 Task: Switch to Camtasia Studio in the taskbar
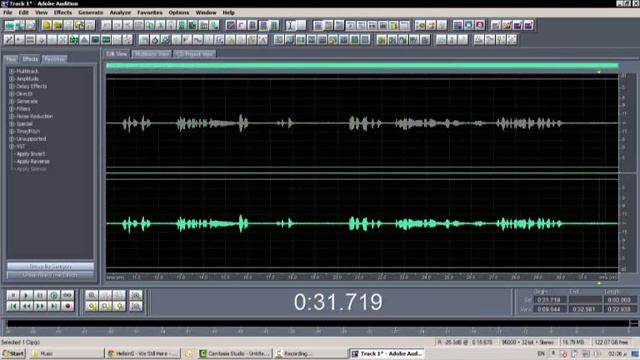tap(235, 353)
